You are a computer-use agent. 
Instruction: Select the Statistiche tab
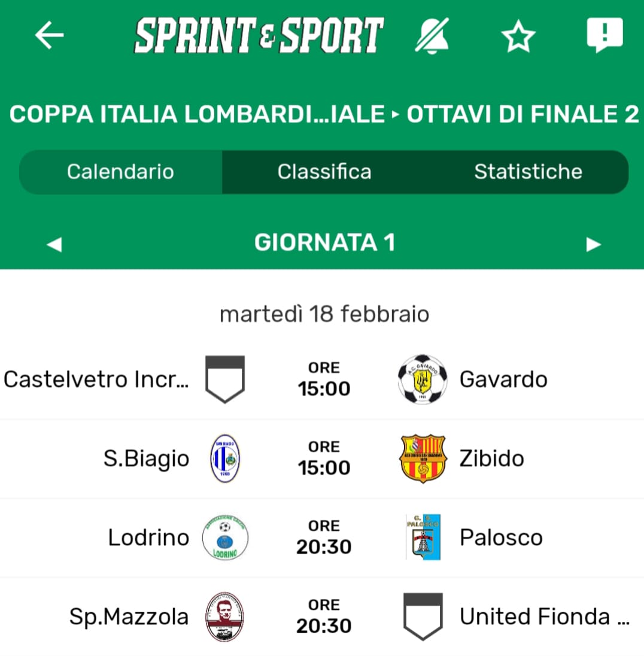click(x=528, y=172)
